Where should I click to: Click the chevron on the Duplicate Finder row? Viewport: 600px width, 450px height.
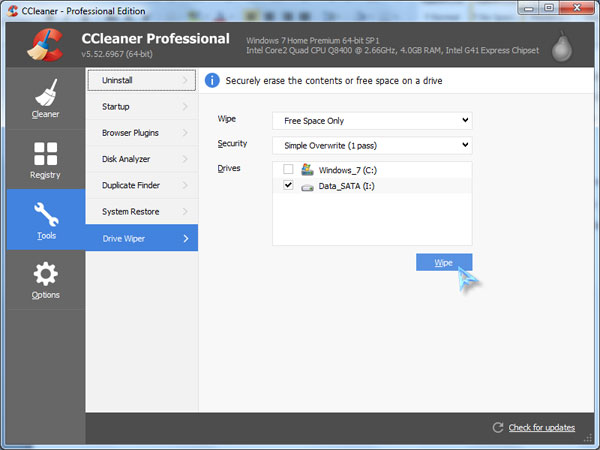pos(185,185)
